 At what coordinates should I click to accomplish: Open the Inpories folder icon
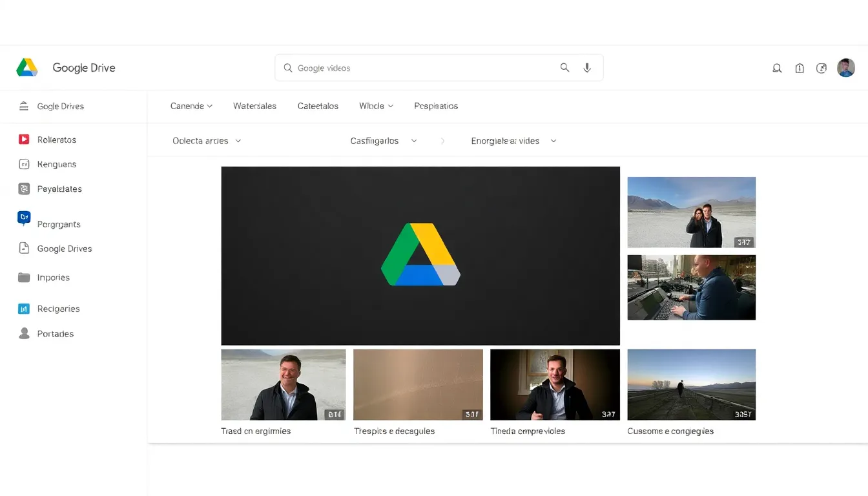(x=24, y=277)
